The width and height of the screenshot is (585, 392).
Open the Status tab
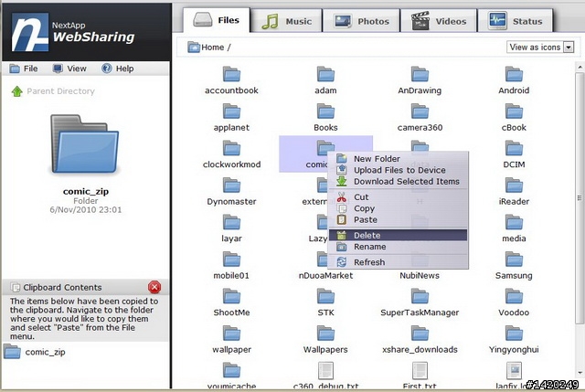tap(516, 21)
